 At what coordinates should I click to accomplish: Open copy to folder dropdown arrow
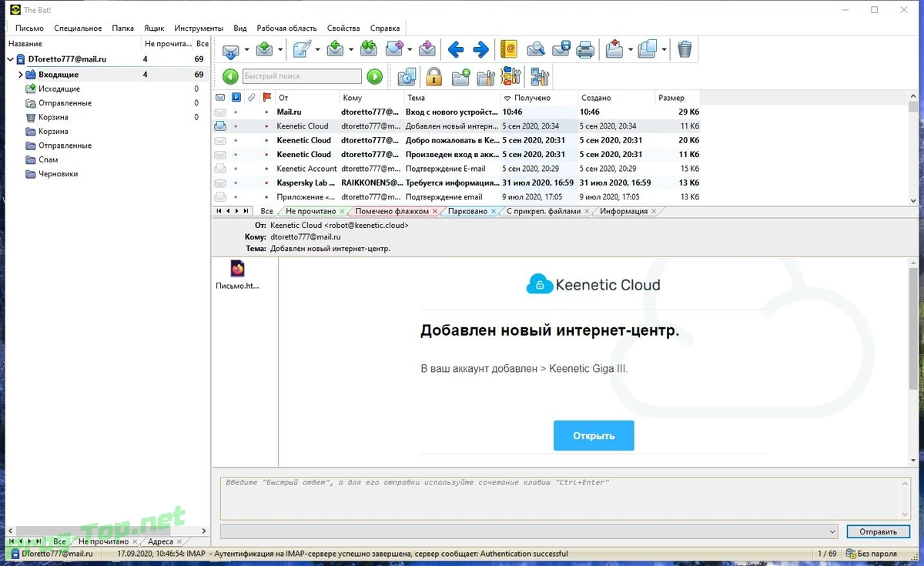pyautogui.click(x=664, y=50)
